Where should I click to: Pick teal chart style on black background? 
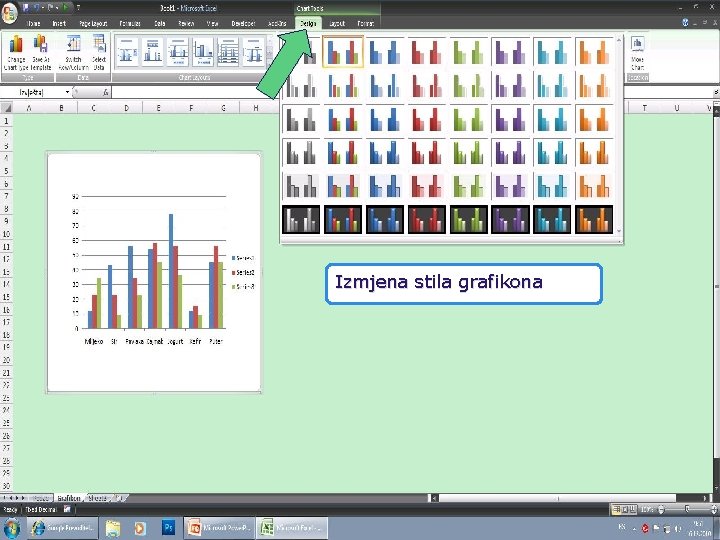[x=552, y=219]
